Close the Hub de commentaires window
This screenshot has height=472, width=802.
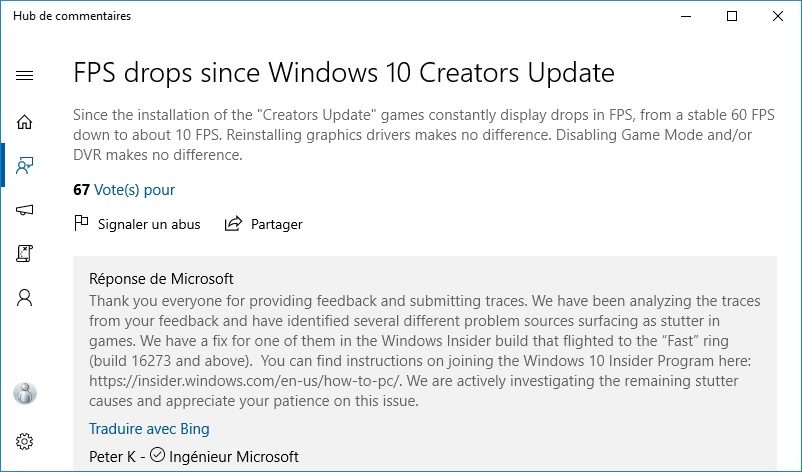coord(778,16)
